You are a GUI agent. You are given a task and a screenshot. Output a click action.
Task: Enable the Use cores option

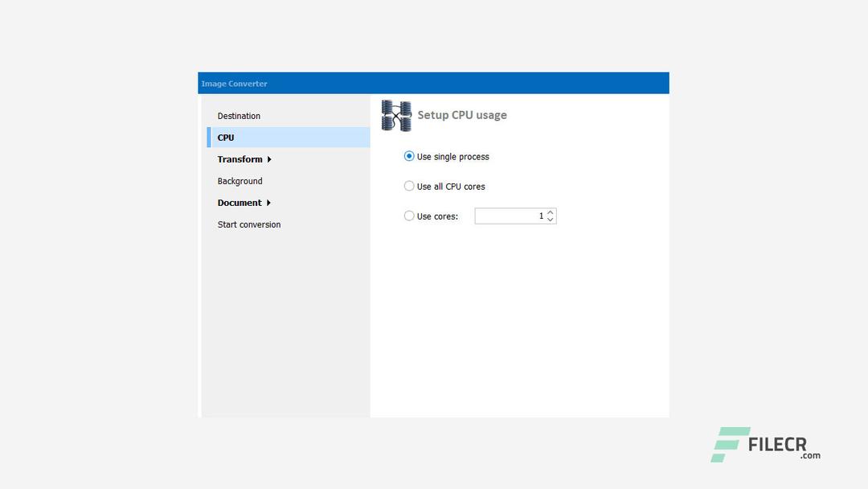pos(409,216)
